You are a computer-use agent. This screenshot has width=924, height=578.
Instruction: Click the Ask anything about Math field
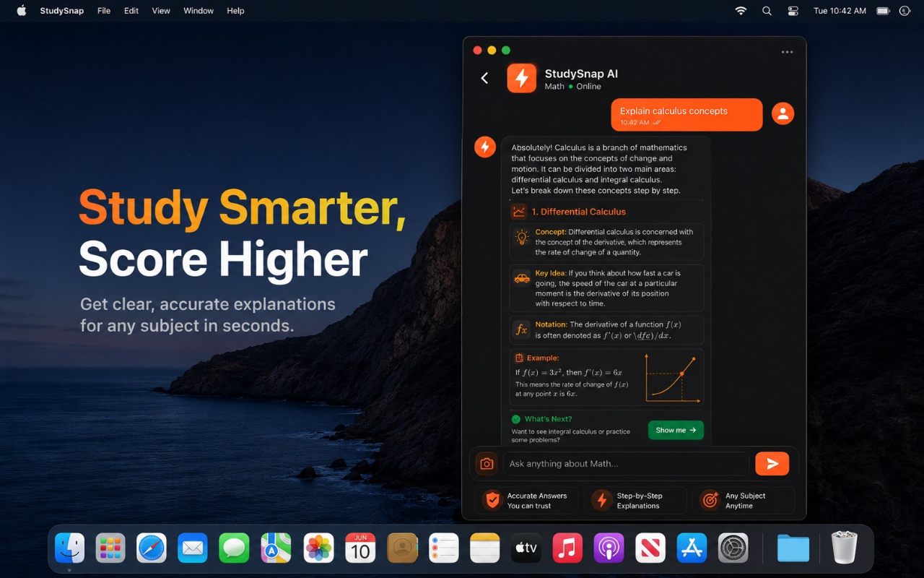(x=625, y=464)
